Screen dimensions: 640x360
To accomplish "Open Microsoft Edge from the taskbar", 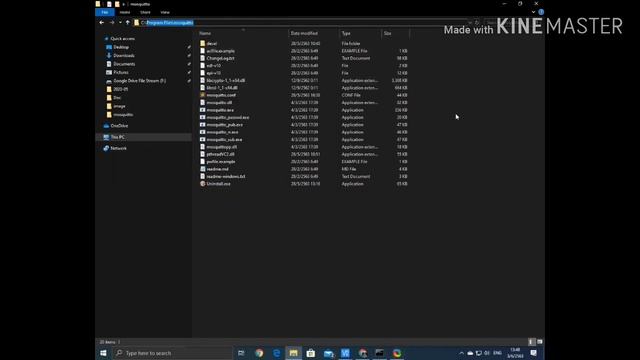I will click(x=276, y=353).
